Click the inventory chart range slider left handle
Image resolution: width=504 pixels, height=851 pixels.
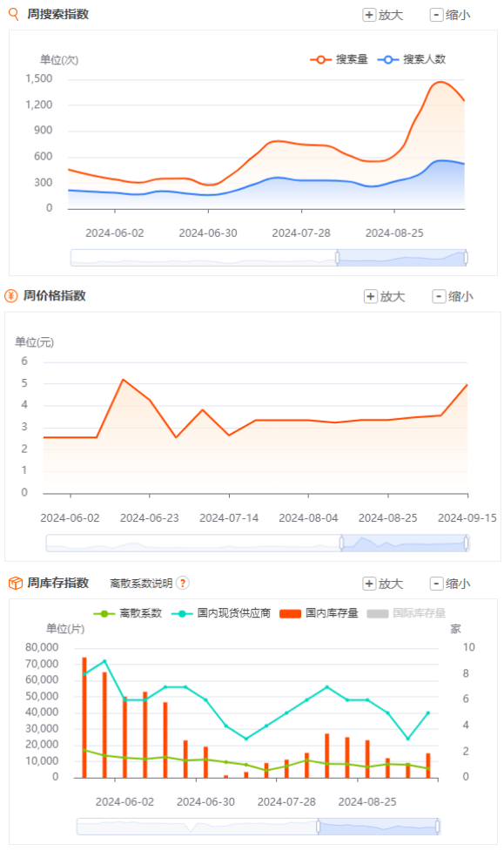[319, 827]
